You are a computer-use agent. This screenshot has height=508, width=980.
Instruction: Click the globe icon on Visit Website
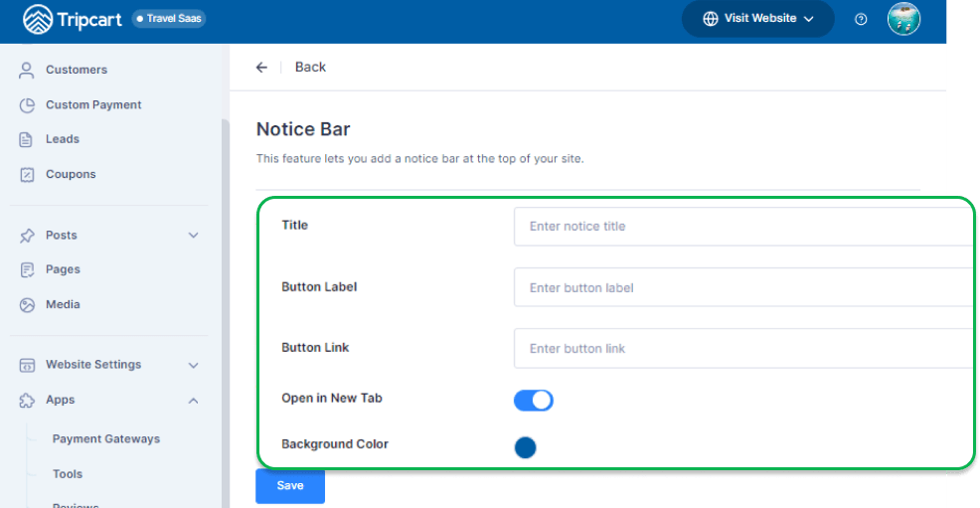coord(710,19)
